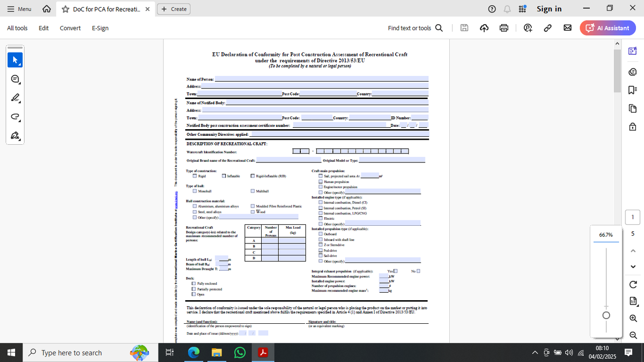Select the arrow Selection tool
This screenshot has height=362, width=644.
(15, 59)
